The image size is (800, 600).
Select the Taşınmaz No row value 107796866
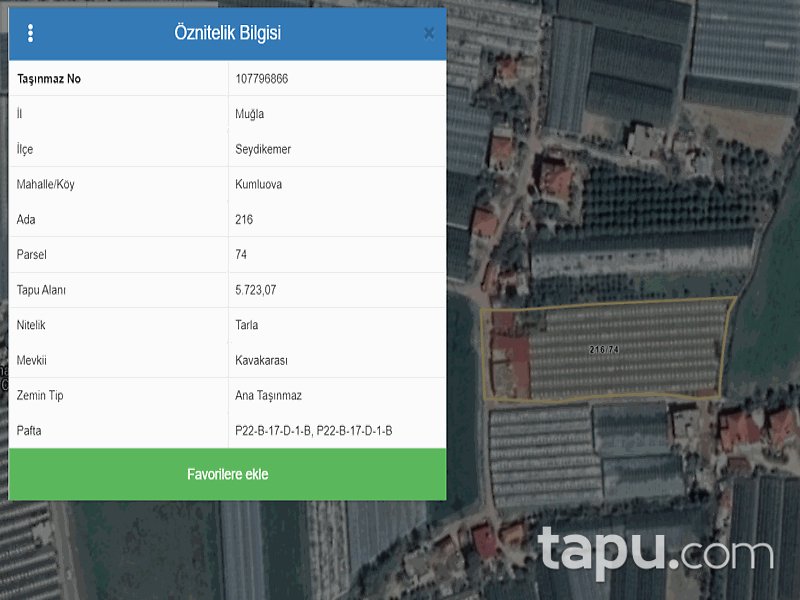[262, 78]
